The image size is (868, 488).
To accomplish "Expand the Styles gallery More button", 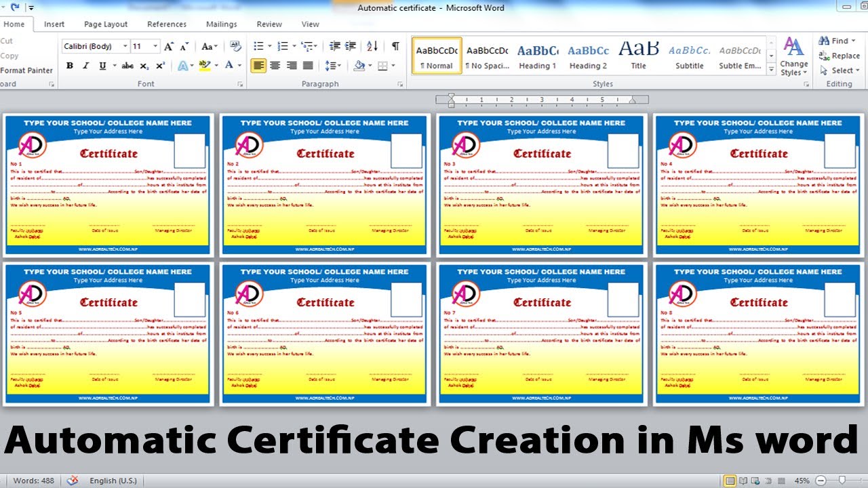I will pos(771,70).
